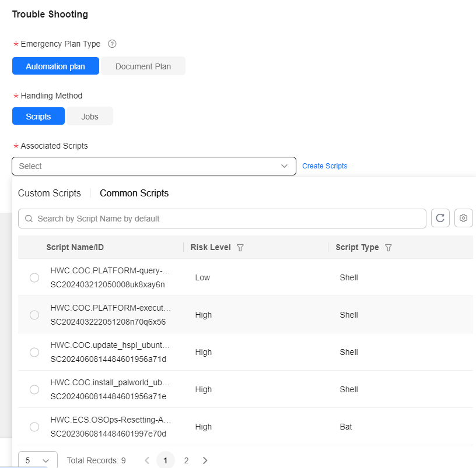476x468 pixels.
Task: Select radio for HWC.COC.update_hspl_ubunt script
Action: [34, 352]
